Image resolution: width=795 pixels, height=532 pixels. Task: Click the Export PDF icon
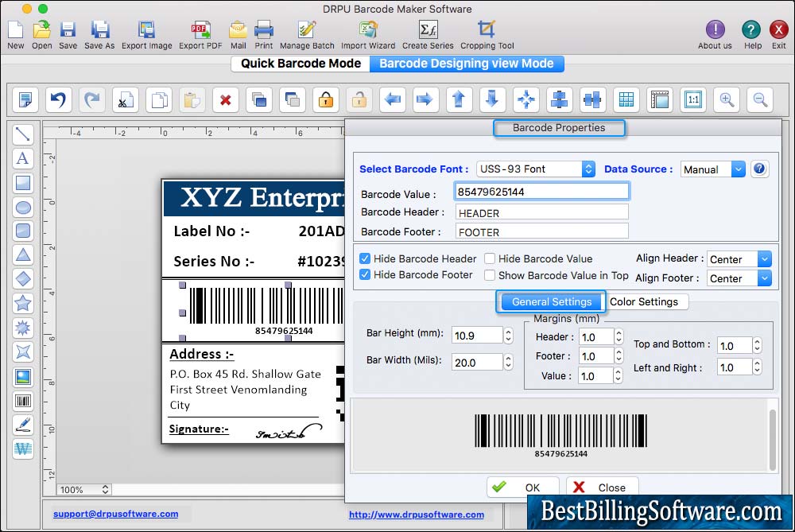click(200, 30)
